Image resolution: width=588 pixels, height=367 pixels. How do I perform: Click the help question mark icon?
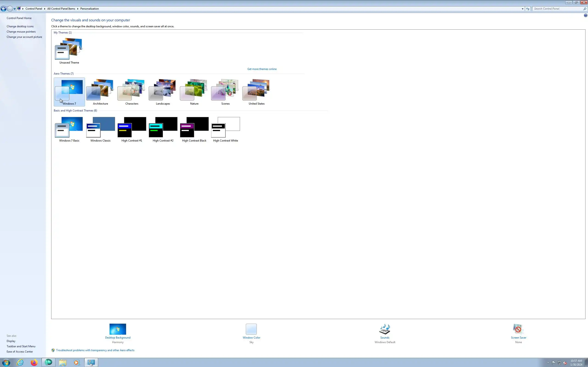click(x=585, y=16)
